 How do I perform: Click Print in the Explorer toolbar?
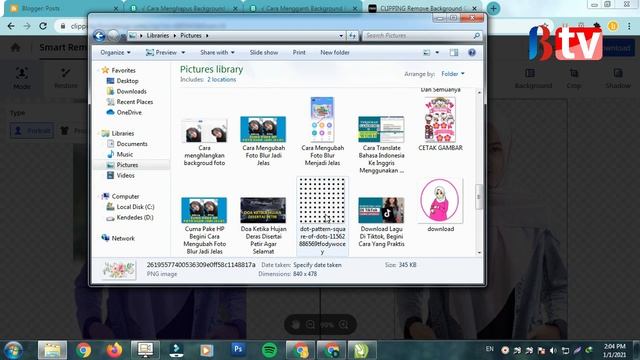(299, 53)
